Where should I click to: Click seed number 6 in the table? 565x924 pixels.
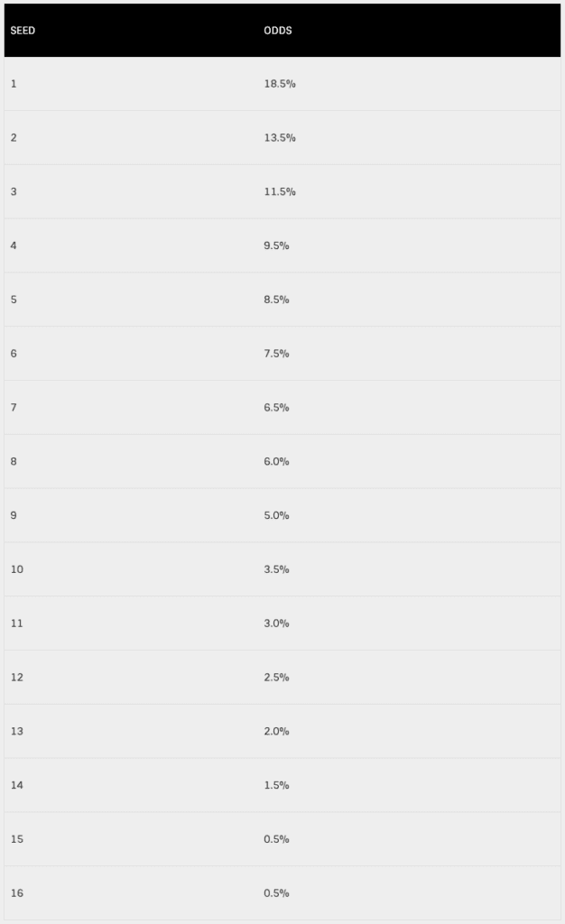coord(14,354)
